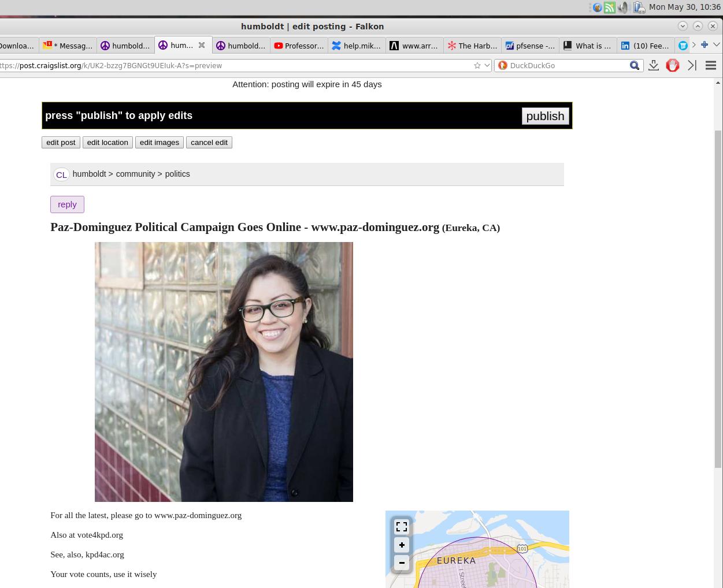The height and width of the screenshot is (588, 723).
Task: Click the 'See, also, kpd4ac.org' line
Action: click(87, 554)
